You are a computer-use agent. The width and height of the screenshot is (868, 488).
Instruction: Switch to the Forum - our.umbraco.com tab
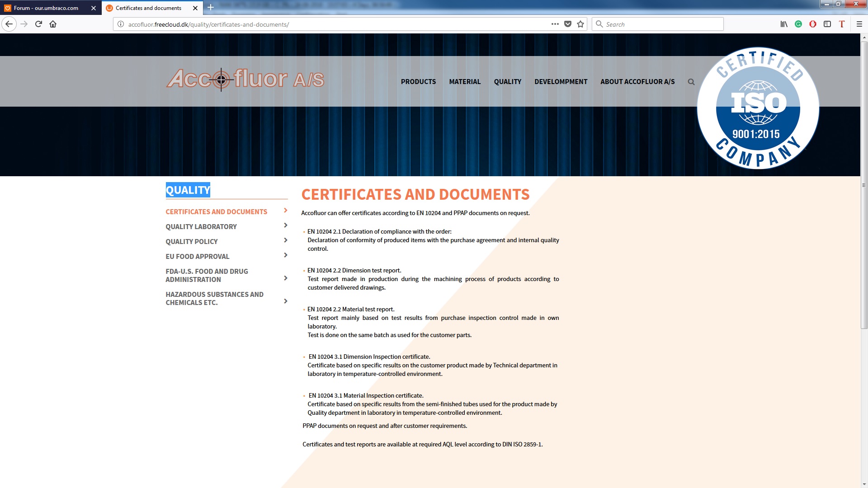pyautogui.click(x=46, y=8)
